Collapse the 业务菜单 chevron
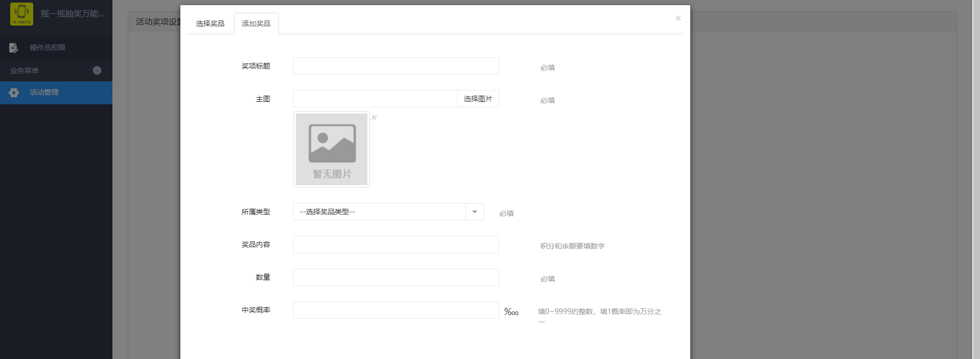This screenshot has height=359, width=980. coord(97,71)
